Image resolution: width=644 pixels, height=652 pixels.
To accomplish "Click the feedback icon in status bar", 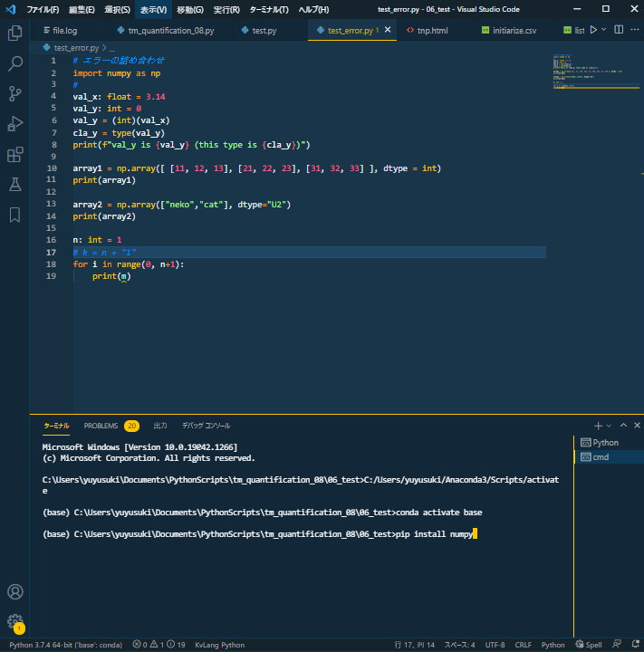I will tap(618, 645).
